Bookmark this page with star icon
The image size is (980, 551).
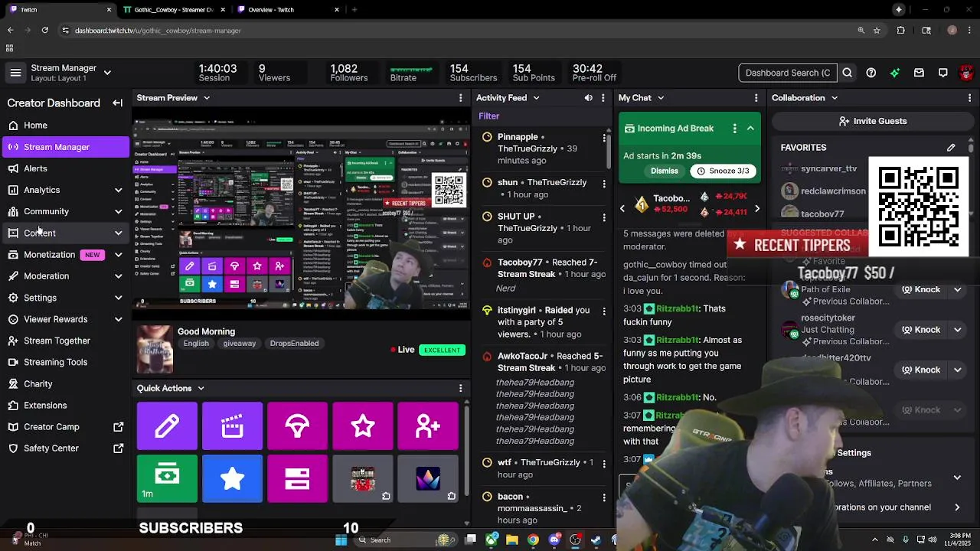pyautogui.click(x=877, y=31)
